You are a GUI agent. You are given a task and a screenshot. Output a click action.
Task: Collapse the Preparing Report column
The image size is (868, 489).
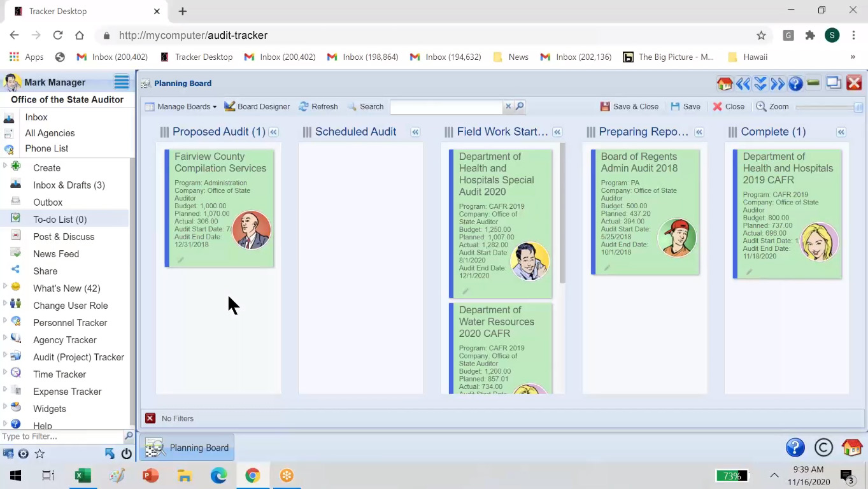[x=699, y=132]
